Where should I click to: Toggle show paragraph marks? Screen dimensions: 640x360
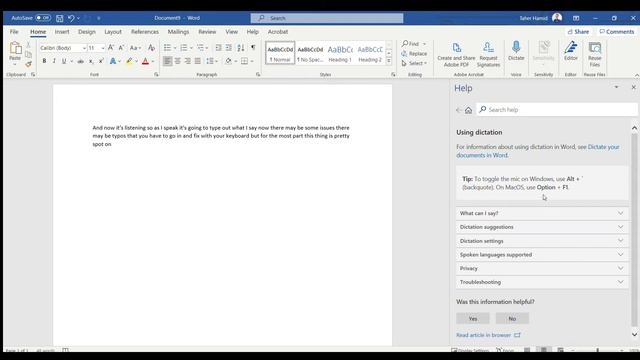[253, 48]
